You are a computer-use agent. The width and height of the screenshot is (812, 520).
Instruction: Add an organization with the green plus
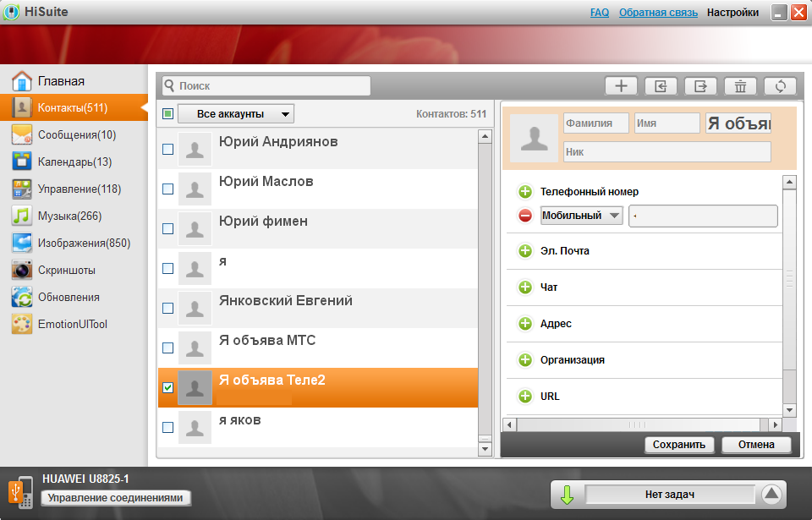[x=525, y=360]
